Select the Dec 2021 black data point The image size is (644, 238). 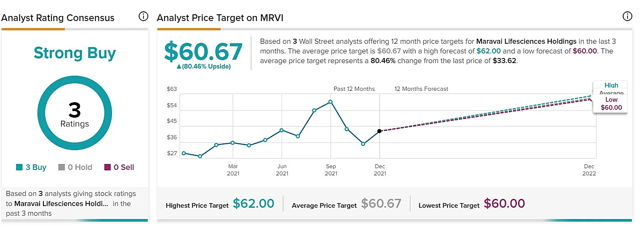[379, 131]
